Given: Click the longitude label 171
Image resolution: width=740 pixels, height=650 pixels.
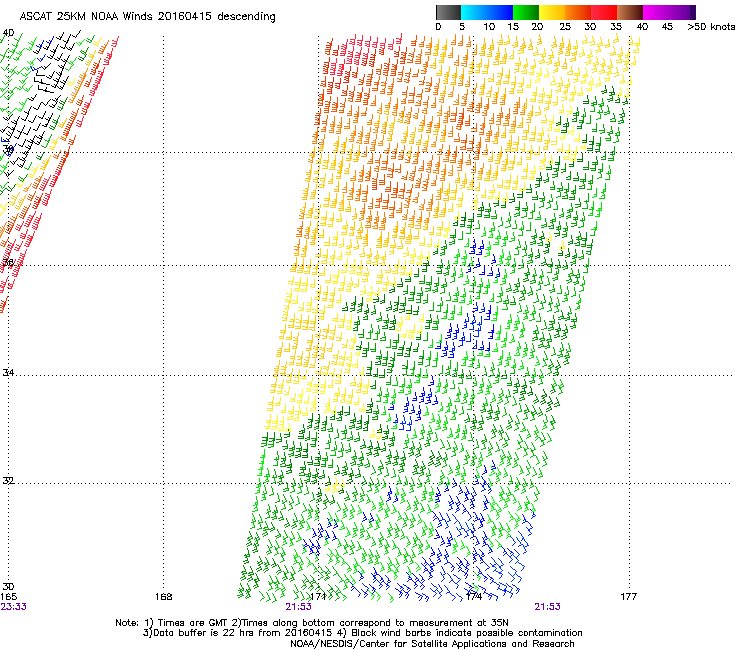Looking at the screenshot, I should pos(318,597).
